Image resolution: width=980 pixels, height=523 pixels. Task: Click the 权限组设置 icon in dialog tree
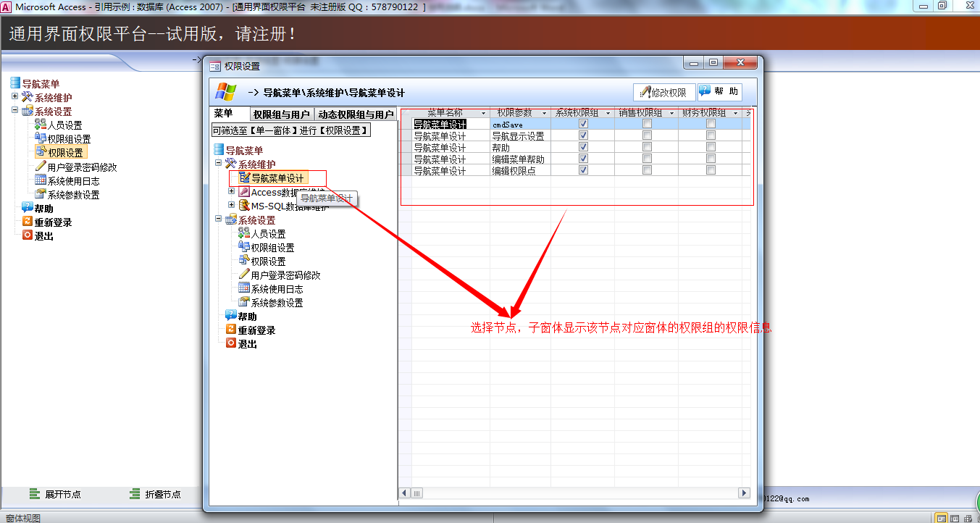(244, 247)
